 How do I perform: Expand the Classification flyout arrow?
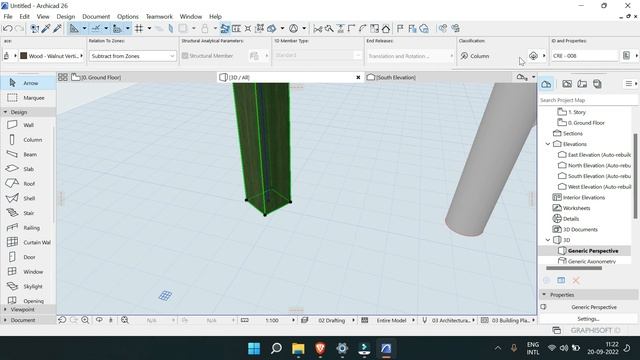pyautogui.click(x=544, y=56)
